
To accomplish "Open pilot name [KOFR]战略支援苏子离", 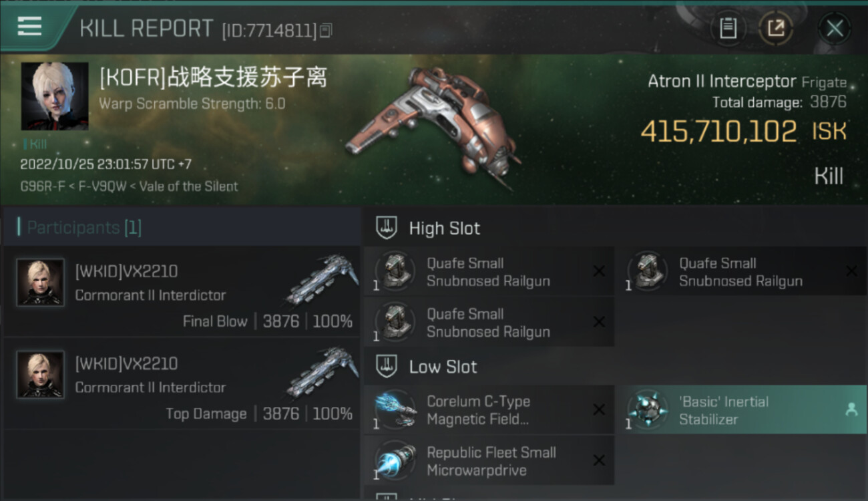I will pyautogui.click(x=213, y=78).
